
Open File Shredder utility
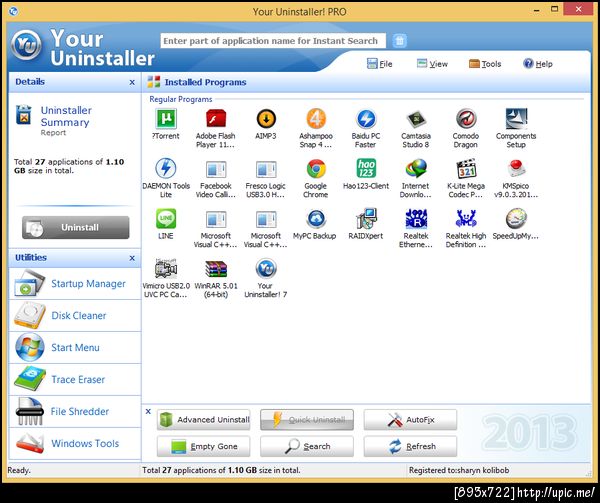(75, 411)
